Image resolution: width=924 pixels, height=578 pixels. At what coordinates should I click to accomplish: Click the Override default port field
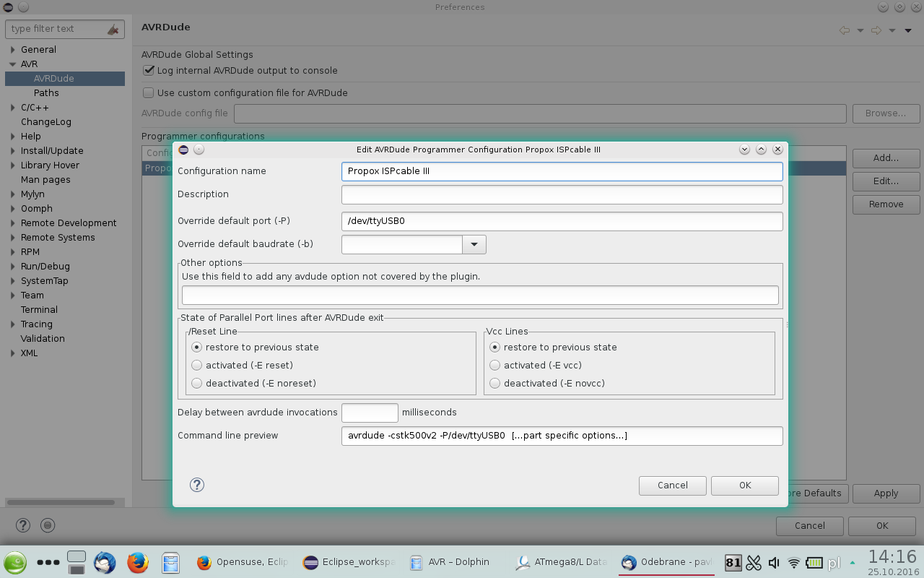pos(562,221)
